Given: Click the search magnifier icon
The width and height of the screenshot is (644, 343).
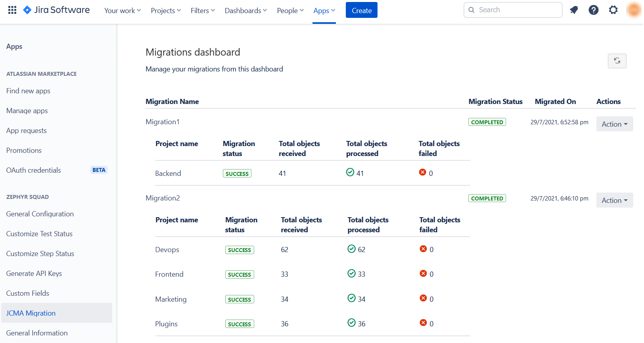Looking at the screenshot, I should tap(471, 10).
